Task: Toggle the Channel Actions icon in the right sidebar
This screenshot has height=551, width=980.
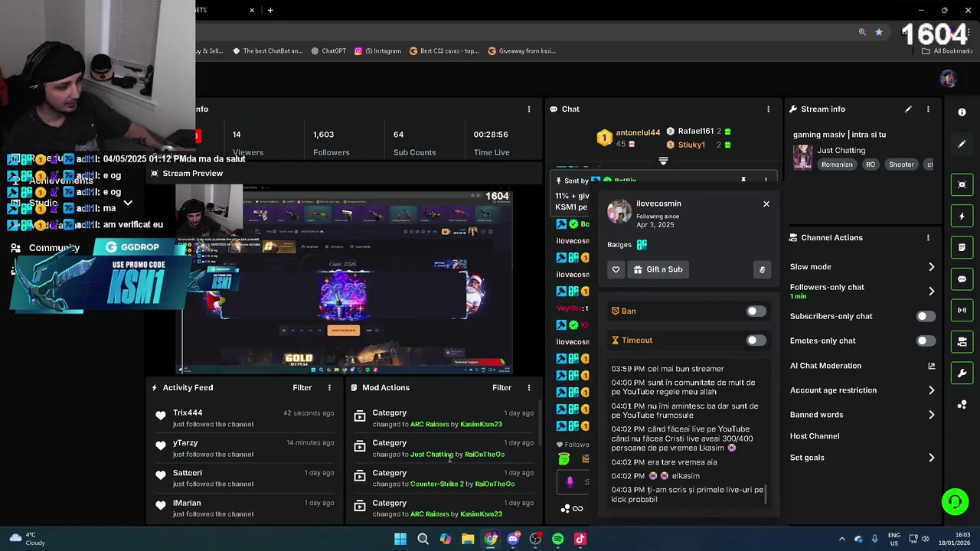Action: coord(962,342)
